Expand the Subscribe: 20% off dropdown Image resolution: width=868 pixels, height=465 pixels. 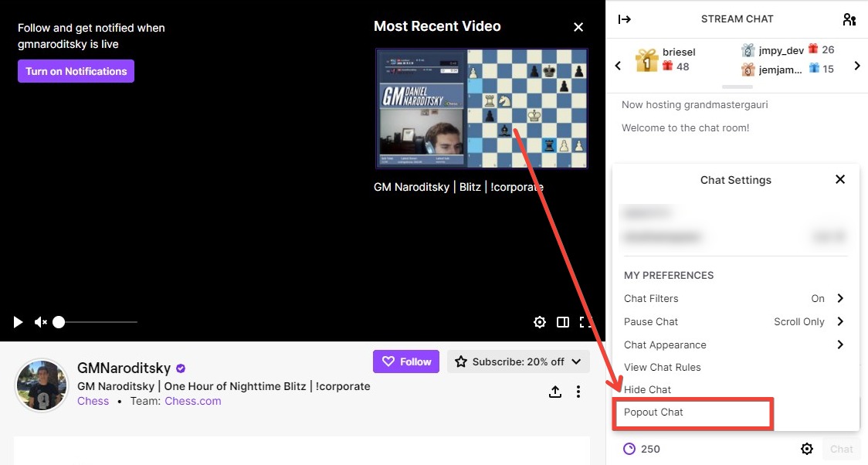(518, 361)
